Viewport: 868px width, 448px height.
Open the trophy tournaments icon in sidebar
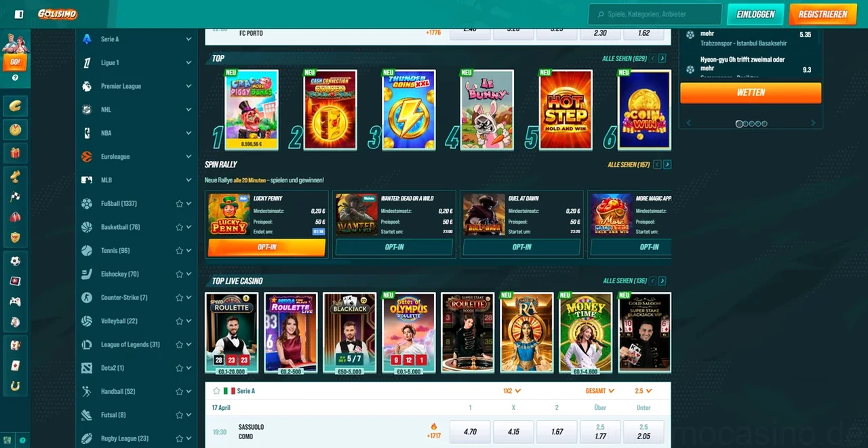point(15,176)
